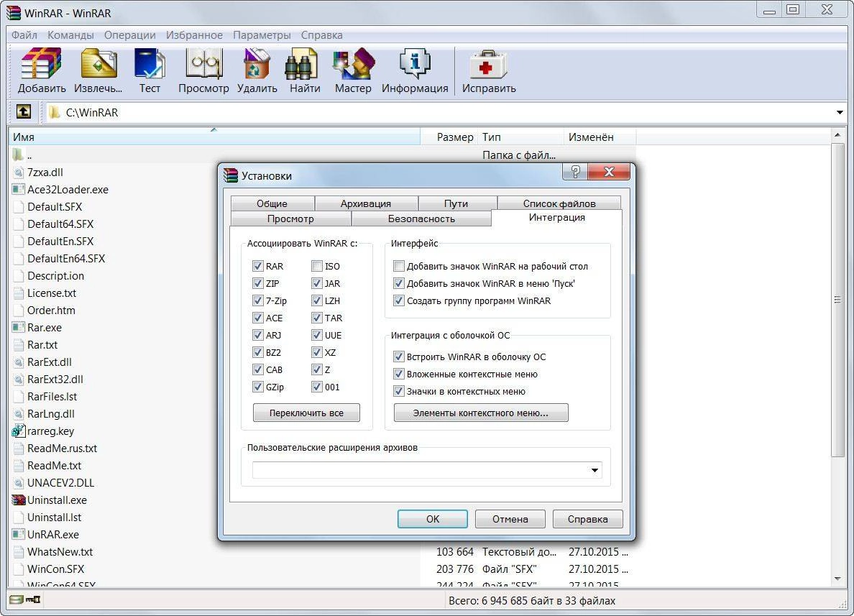Click the key icon in status bar
Image resolution: width=854 pixels, height=616 pixels.
(33, 599)
